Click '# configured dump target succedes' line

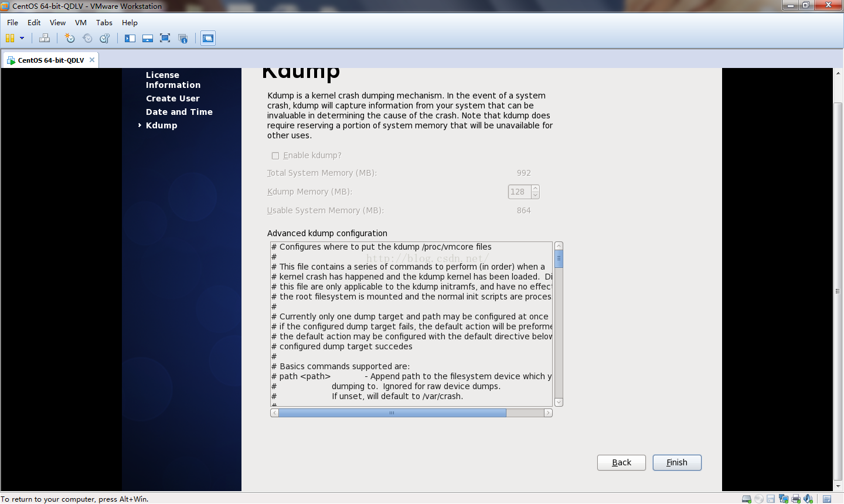pyautogui.click(x=342, y=346)
